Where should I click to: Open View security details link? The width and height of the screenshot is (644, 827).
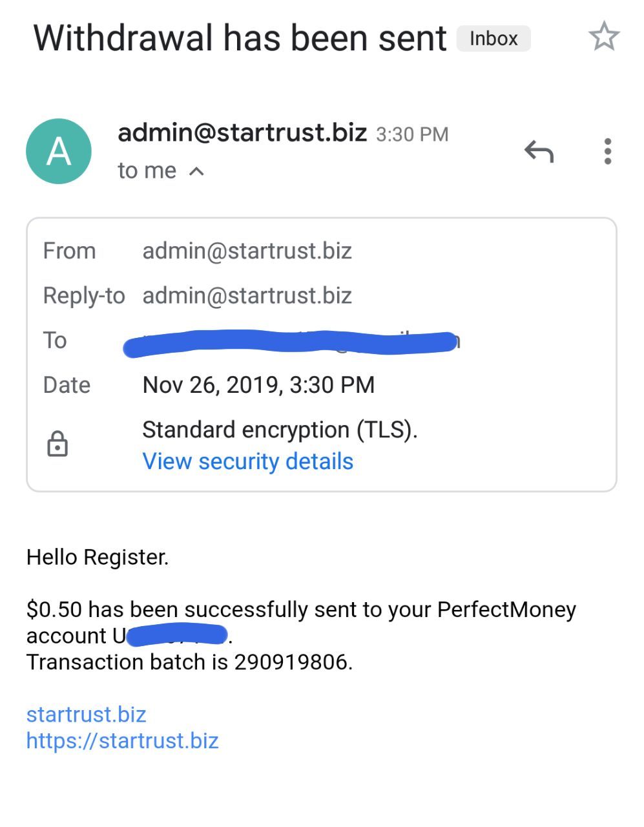coord(247,461)
